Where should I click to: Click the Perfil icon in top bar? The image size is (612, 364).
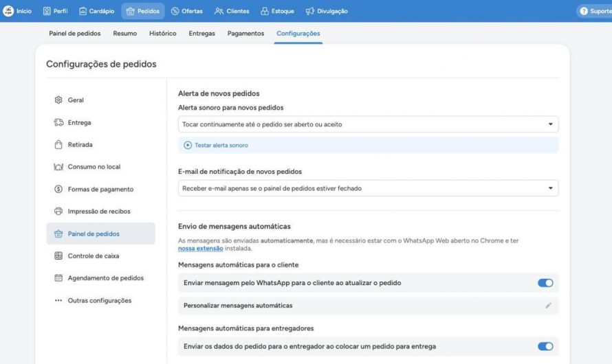[47, 11]
